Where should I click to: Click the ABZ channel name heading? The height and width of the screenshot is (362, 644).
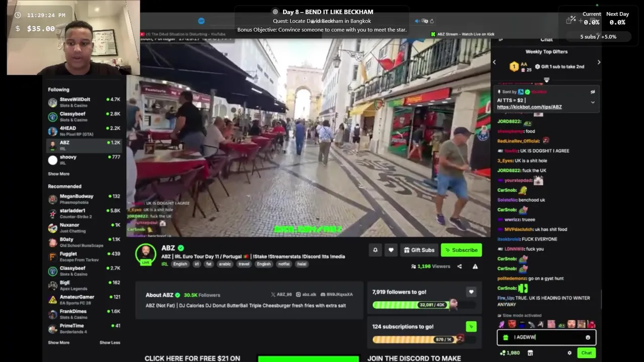click(x=168, y=248)
